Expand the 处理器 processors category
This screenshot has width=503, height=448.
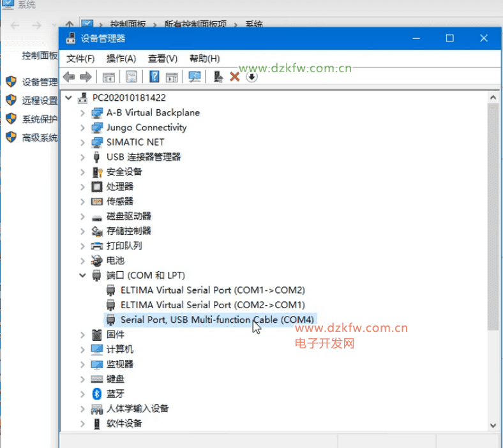coord(82,187)
